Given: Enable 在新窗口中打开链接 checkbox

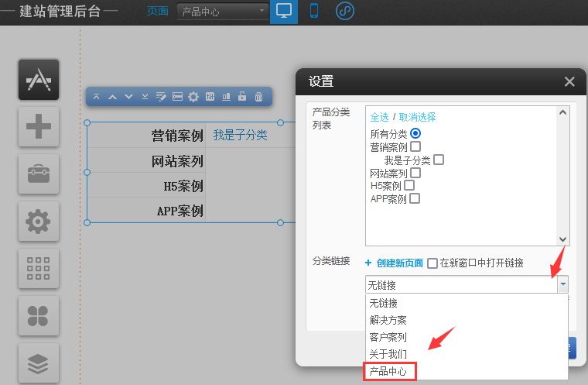Looking at the screenshot, I should (432, 263).
